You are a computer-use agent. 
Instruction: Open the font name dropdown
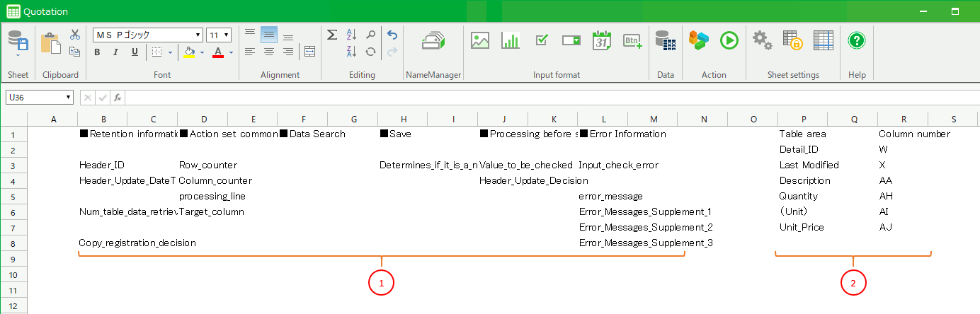(198, 35)
